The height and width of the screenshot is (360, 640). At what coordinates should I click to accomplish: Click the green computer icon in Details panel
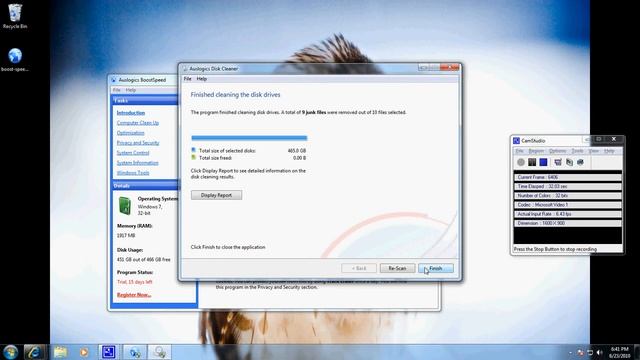click(x=125, y=205)
